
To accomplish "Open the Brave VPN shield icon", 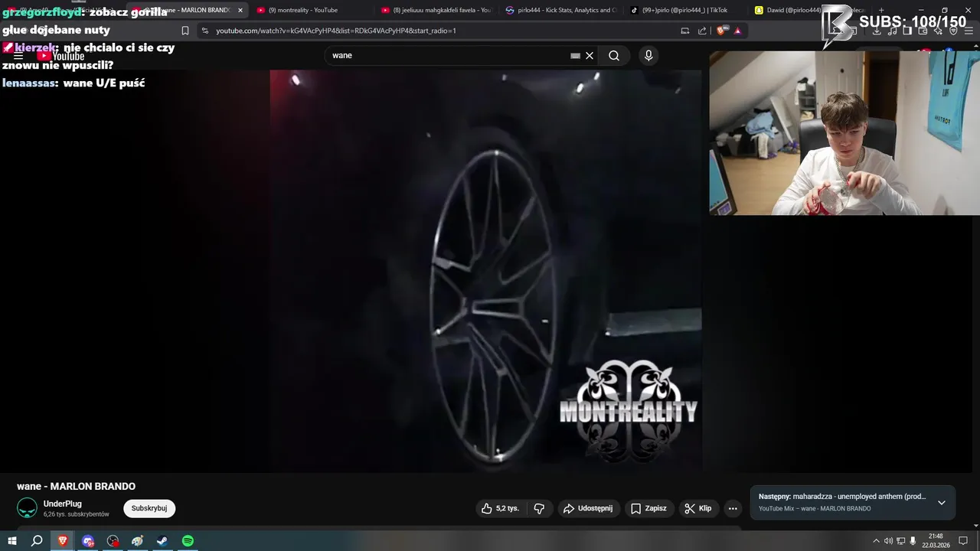I will 954,31.
